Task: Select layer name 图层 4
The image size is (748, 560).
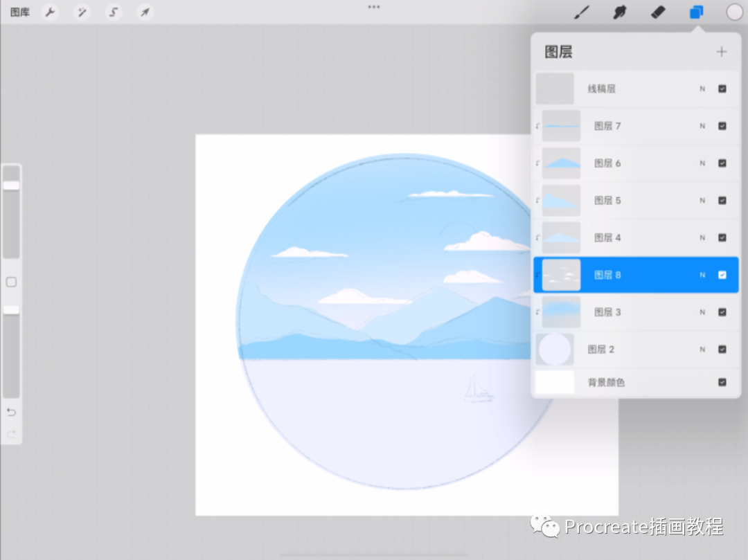Action: tap(607, 237)
